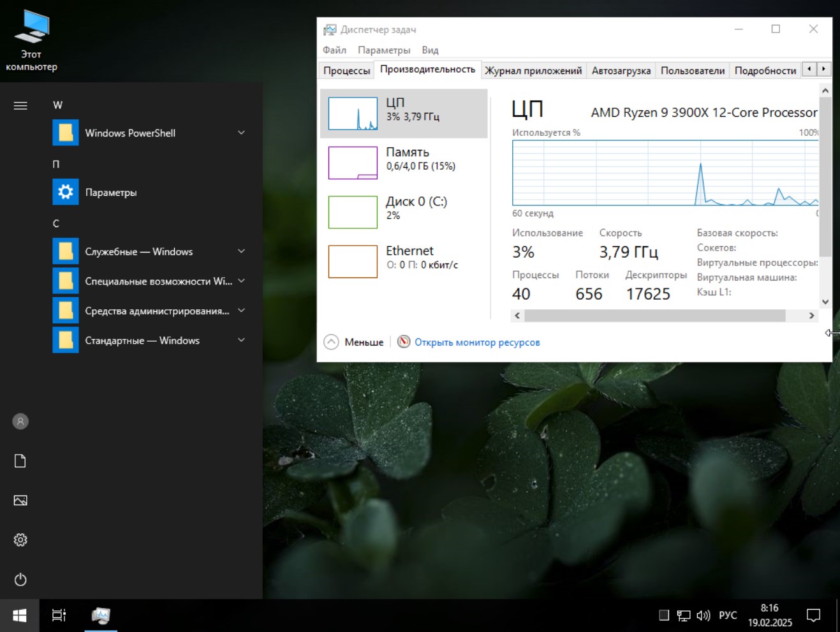
Task: Expand the Стандартные — Windows chevron
Action: (x=241, y=341)
